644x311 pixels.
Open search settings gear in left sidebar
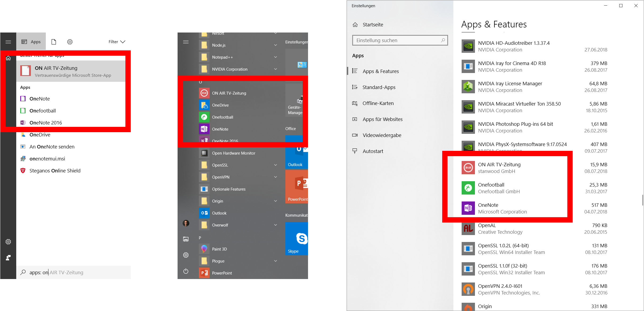(8, 242)
